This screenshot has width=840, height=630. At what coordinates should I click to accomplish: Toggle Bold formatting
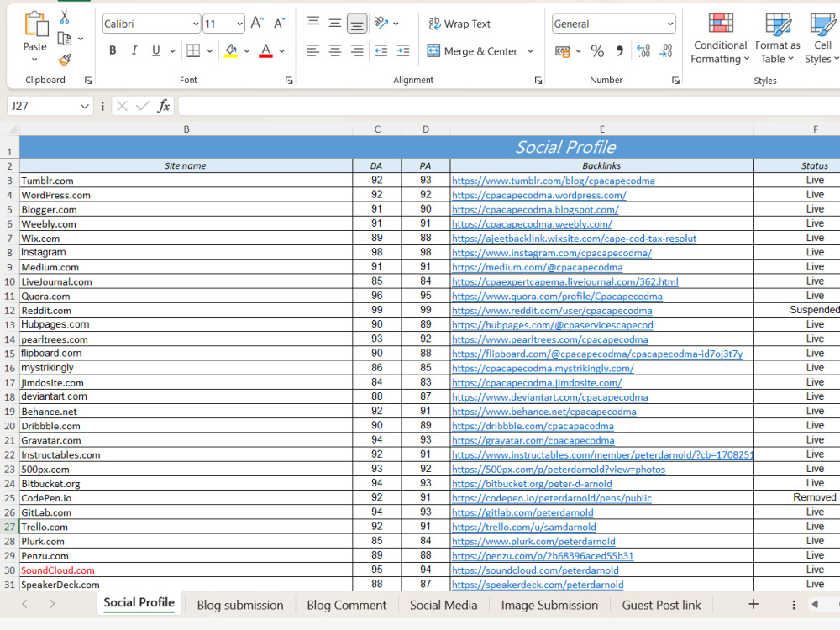pos(113,50)
